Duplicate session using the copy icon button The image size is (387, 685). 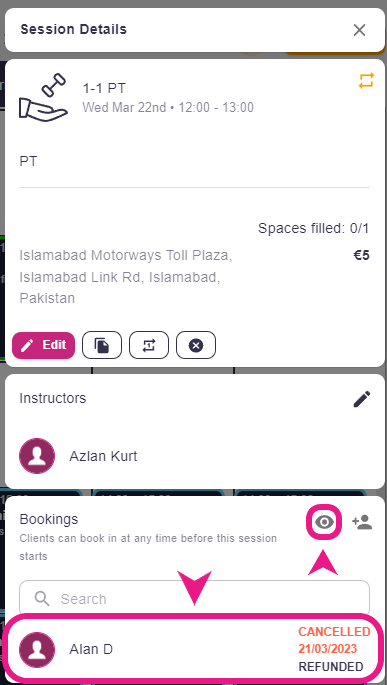pos(102,345)
